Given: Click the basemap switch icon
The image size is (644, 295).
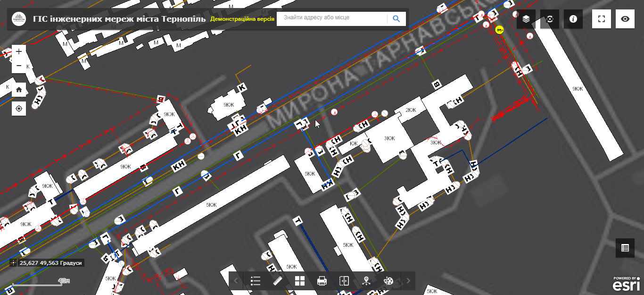Looking at the screenshot, I should 550,19.
